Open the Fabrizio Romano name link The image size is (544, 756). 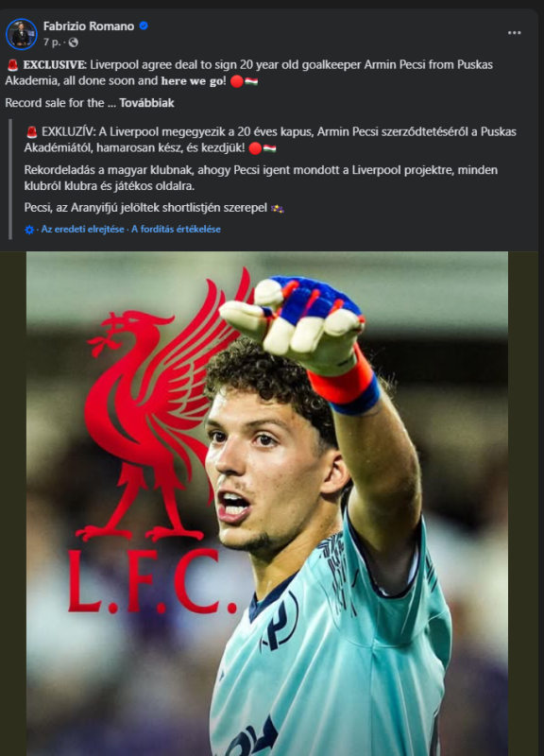[89, 26]
